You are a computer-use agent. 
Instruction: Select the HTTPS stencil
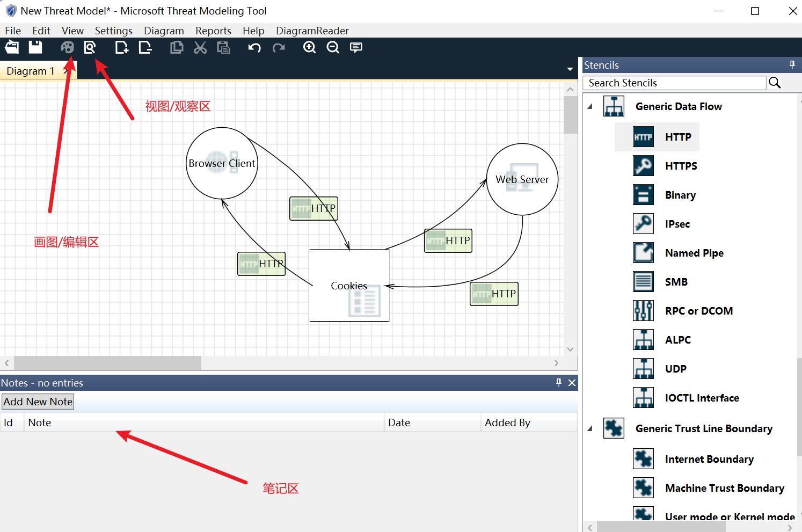click(665, 166)
